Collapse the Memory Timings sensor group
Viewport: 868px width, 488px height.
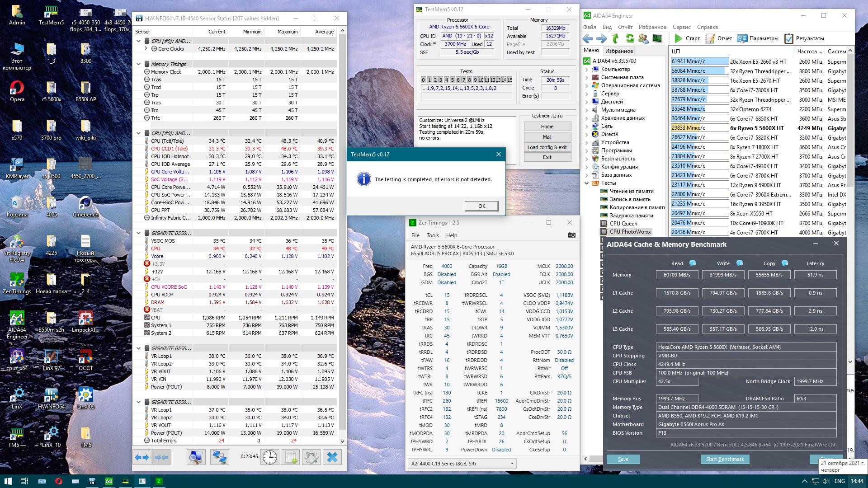point(139,64)
